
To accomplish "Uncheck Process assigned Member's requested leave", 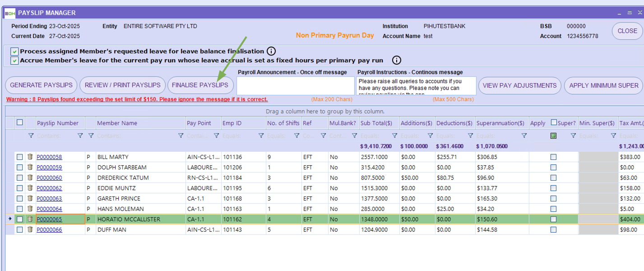I will coord(15,51).
